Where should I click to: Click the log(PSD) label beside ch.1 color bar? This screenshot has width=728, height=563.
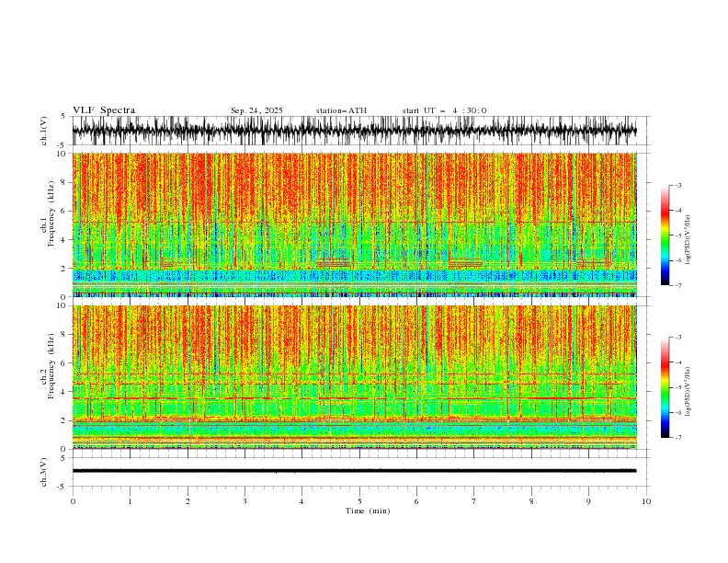(x=688, y=240)
